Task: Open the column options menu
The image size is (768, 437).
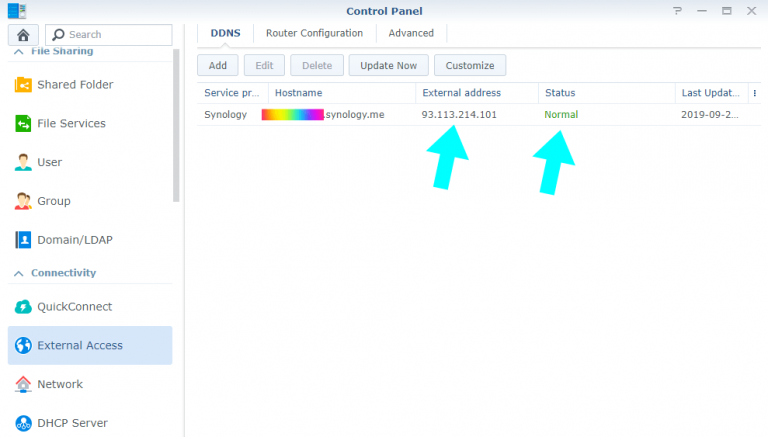Action: [755, 93]
